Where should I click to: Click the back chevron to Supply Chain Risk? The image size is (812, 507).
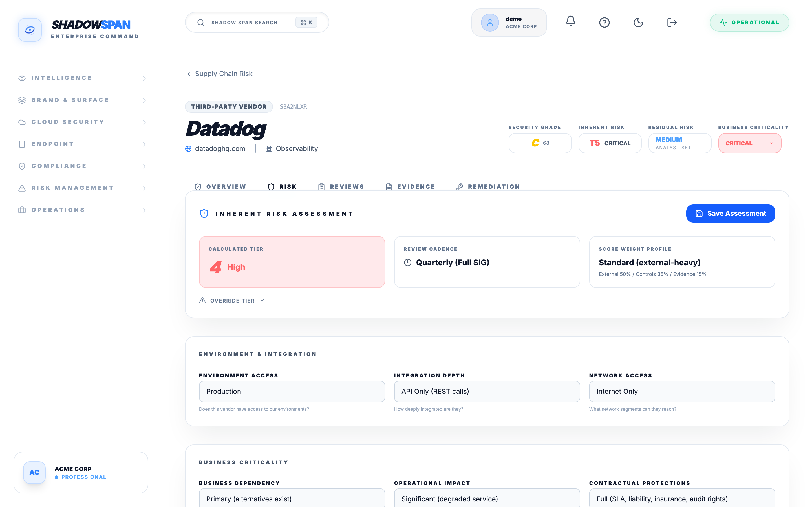pyautogui.click(x=189, y=74)
